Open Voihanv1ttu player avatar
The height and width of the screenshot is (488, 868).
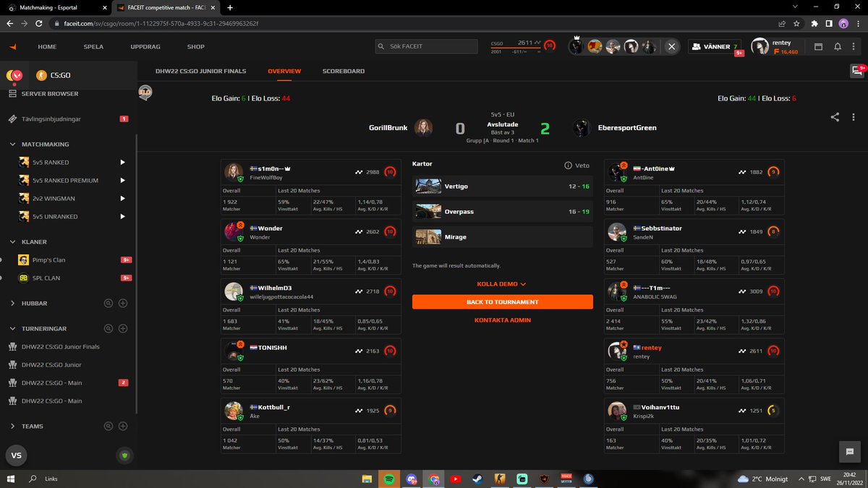(x=616, y=411)
